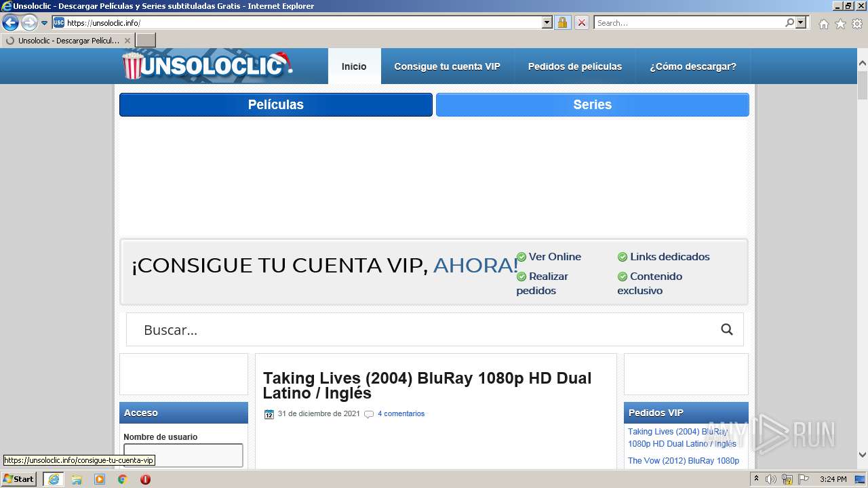Click the Contenido exclusivo green check item

650,283
